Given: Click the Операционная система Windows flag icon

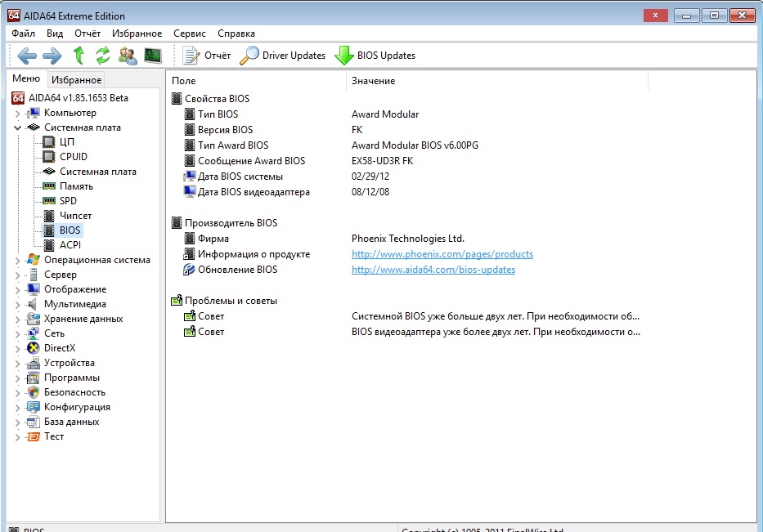Looking at the screenshot, I should click(x=33, y=260).
